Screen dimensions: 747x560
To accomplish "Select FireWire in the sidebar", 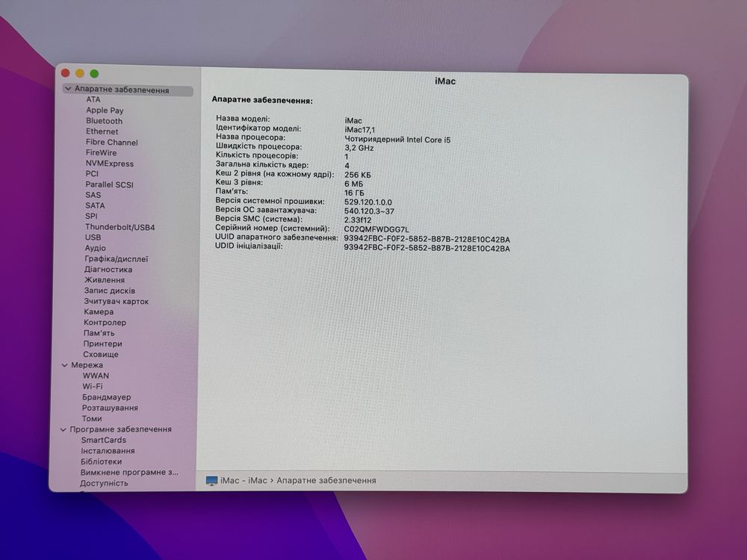I will pyautogui.click(x=101, y=153).
